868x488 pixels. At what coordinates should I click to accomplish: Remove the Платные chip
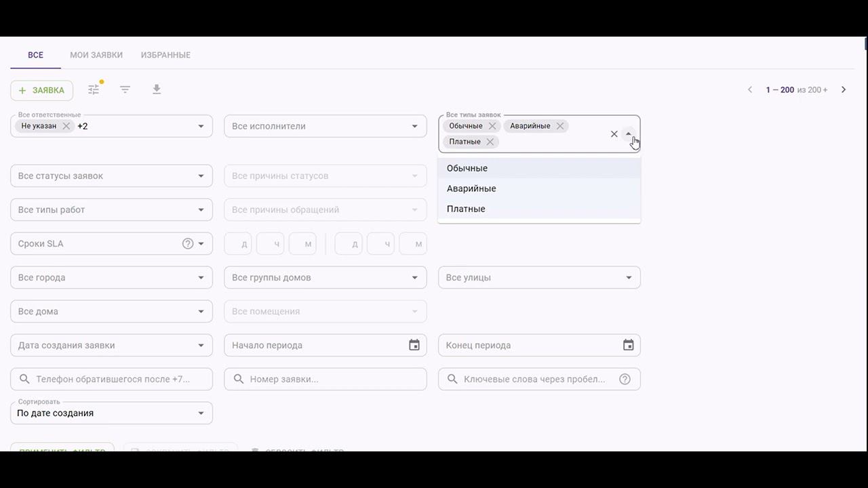pos(490,142)
